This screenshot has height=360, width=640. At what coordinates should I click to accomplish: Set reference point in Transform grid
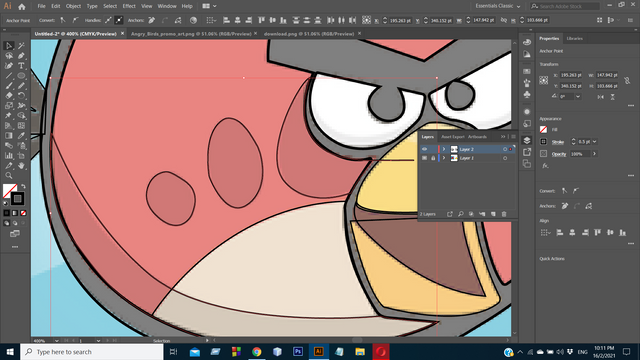544,80
